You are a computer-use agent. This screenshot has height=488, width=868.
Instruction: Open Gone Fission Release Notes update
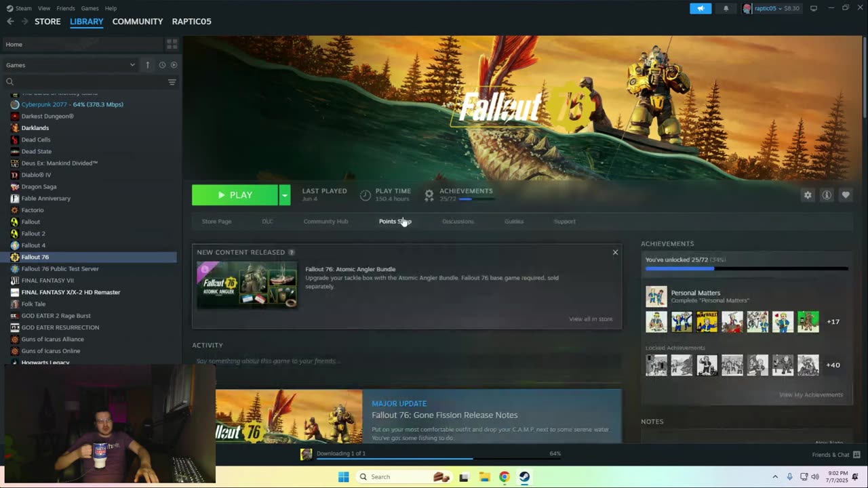point(444,415)
